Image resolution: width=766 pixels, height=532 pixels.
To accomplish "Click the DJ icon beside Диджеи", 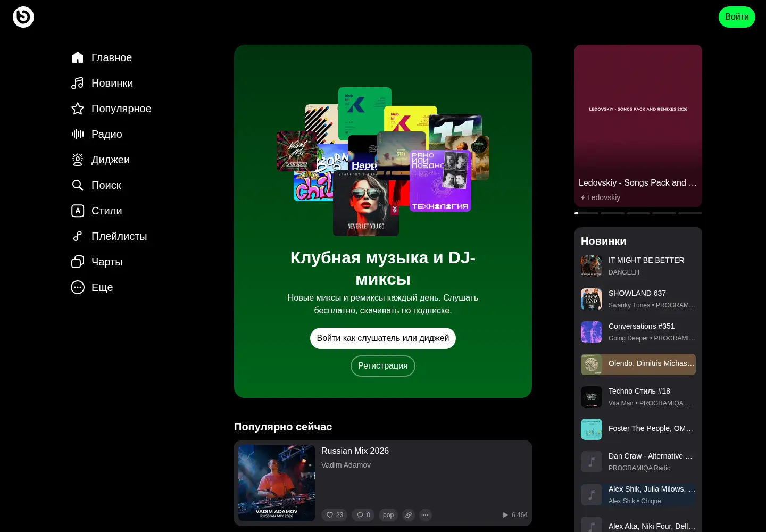I will click(78, 160).
